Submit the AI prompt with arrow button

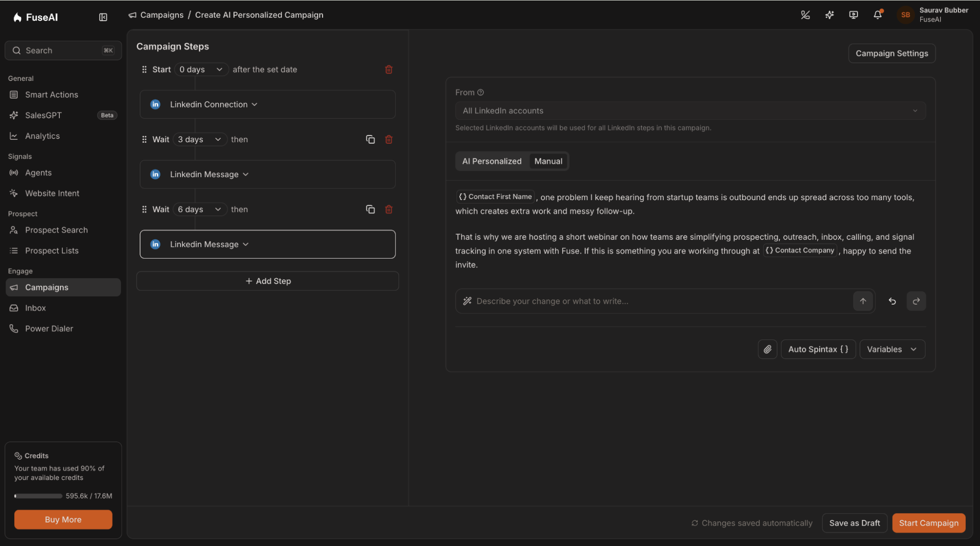coord(863,301)
